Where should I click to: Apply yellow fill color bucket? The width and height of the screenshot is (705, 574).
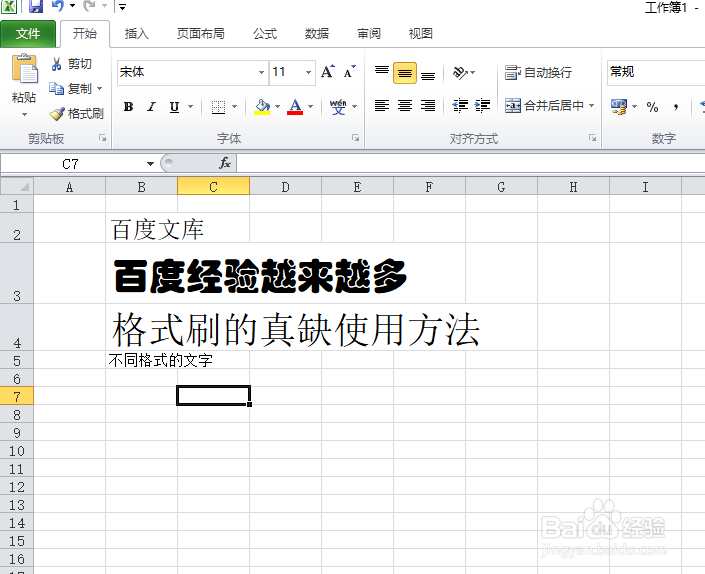click(262, 107)
